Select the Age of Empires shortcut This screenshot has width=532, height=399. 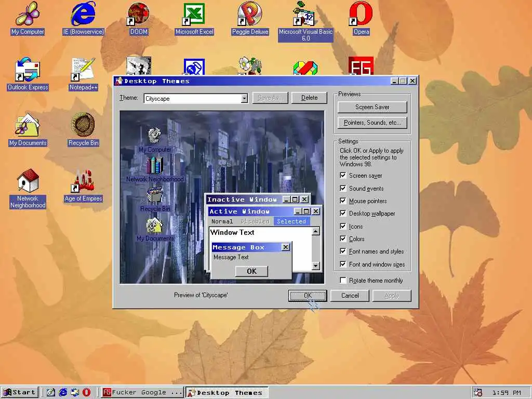[x=83, y=185]
